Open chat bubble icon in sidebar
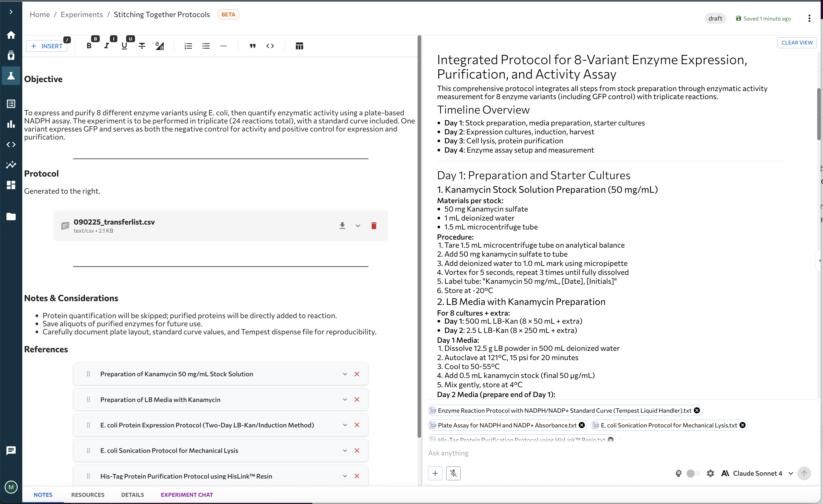The height and width of the screenshot is (504, 823). point(11,451)
